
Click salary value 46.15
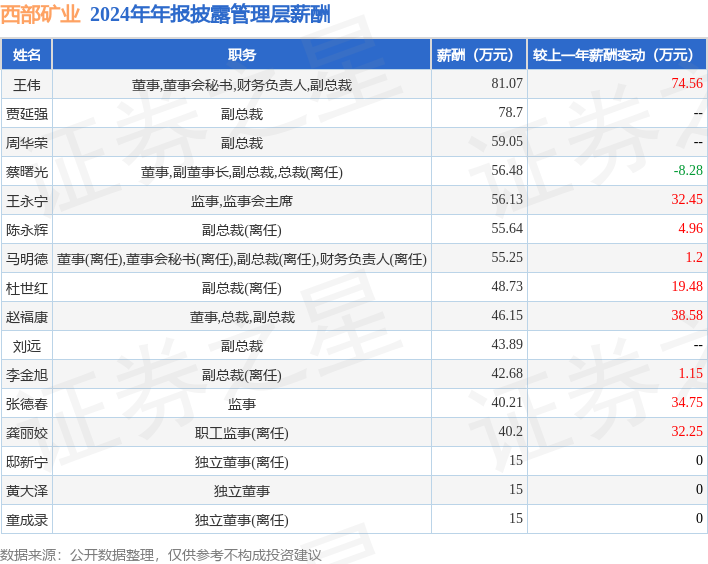(x=507, y=315)
